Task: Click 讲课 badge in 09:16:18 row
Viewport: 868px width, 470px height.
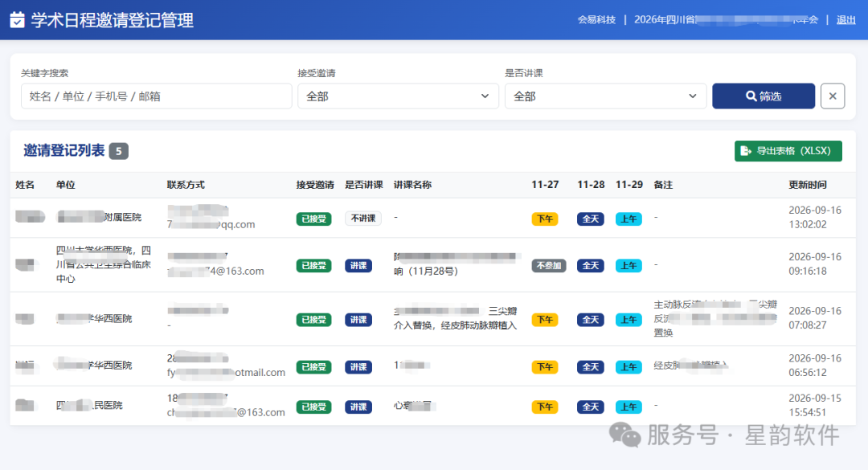Action: (x=358, y=266)
